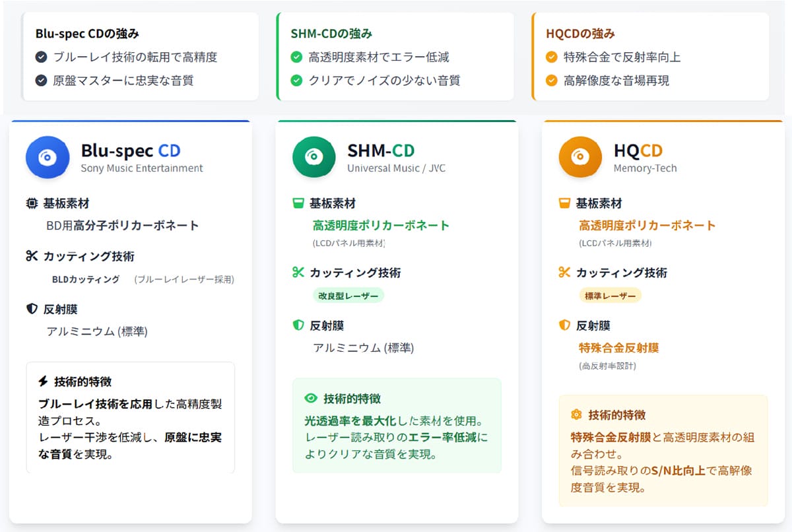Screen dimensions: 792x532
Task: Click the Universal Music / JVC subtitle
Action: pos(396,168)
